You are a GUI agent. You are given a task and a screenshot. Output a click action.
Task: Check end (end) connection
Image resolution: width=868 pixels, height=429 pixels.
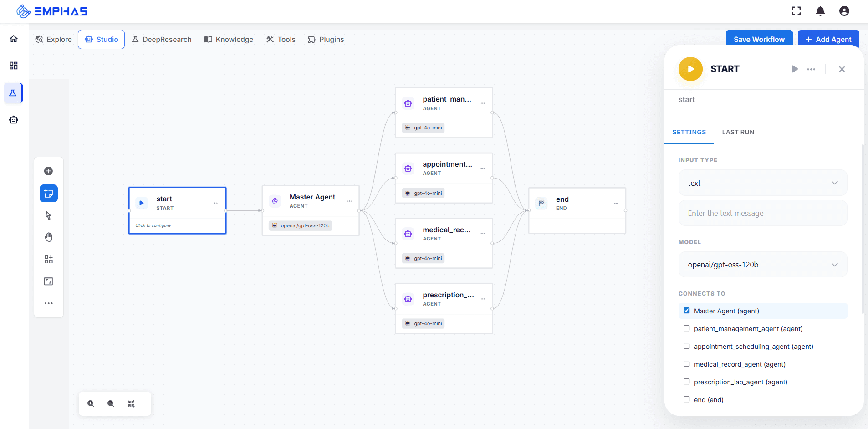tap(686, 399)
